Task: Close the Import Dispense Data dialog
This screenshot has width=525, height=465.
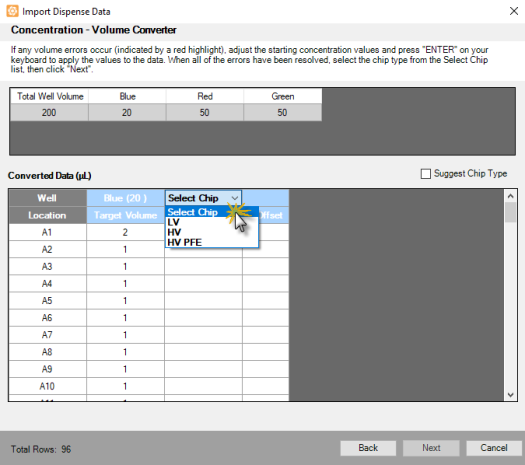Action: [514, 11]
